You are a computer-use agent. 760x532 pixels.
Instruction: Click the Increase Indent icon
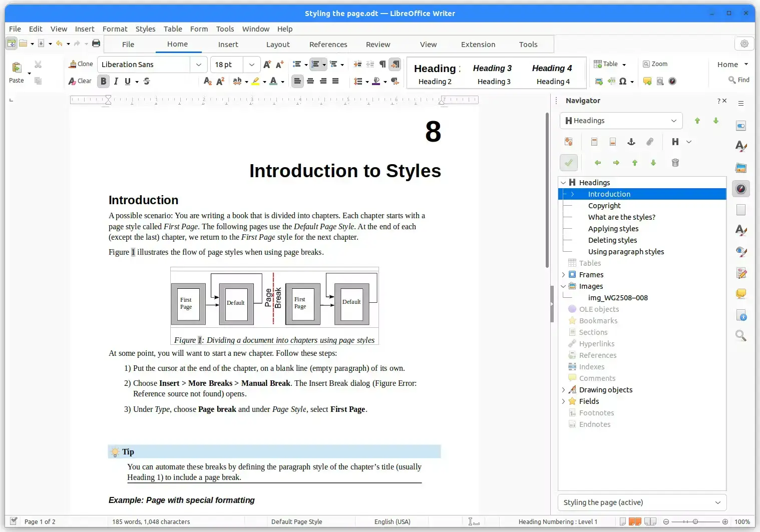point(357,65)
